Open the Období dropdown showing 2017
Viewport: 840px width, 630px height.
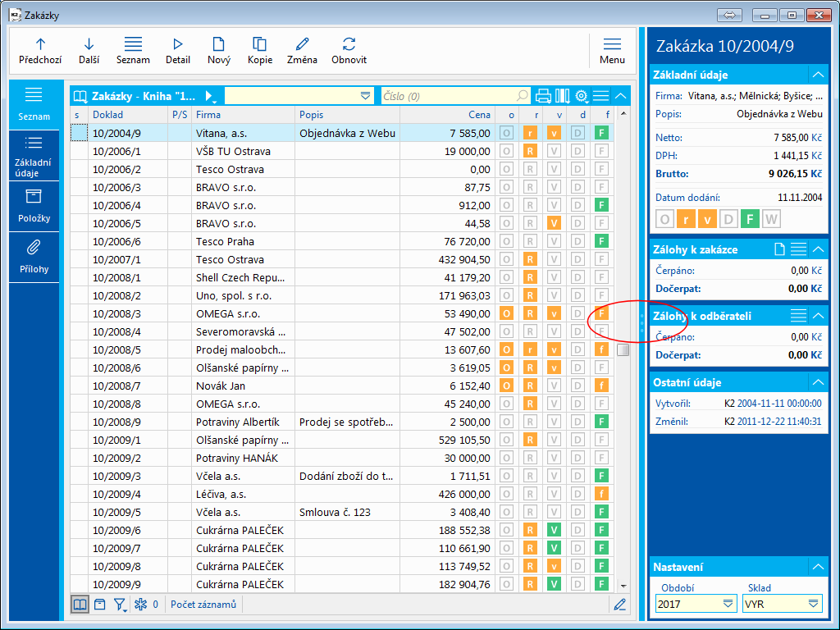(x=728, y=604)
